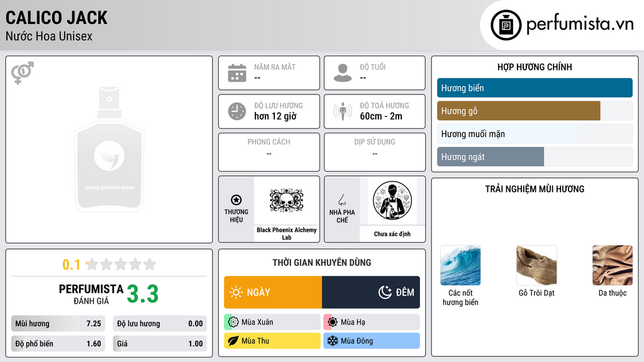
Task: Click the Hương biển accord bar
Action: point(535,88)
